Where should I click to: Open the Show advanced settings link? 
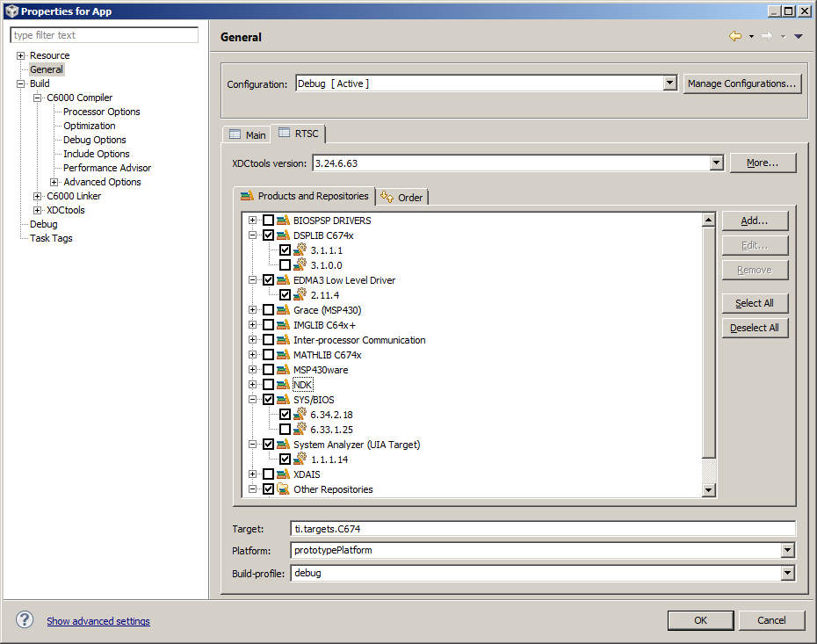pos(98,621)
